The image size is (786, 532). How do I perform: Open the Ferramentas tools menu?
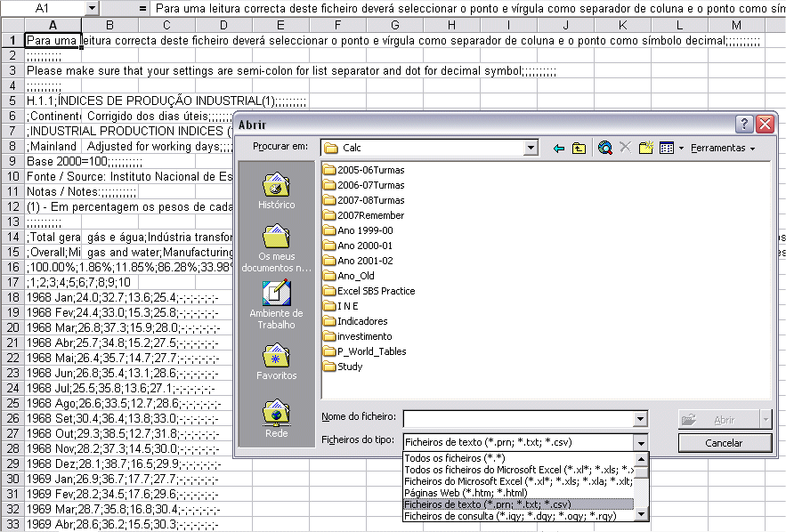(722, 148)
